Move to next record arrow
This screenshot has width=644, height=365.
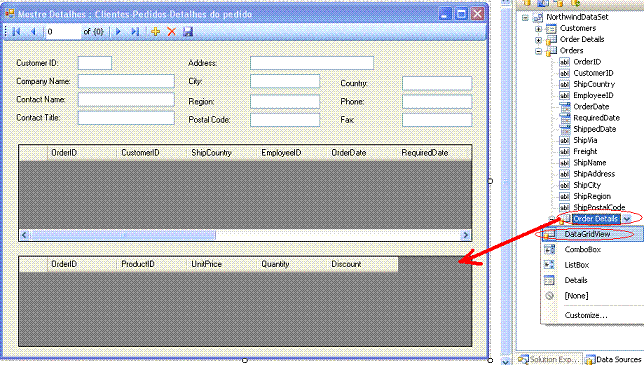pyautogui.click(x=118, y=32)
